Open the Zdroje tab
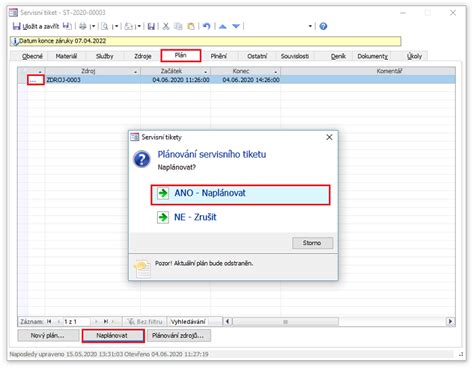 (143, 56)
